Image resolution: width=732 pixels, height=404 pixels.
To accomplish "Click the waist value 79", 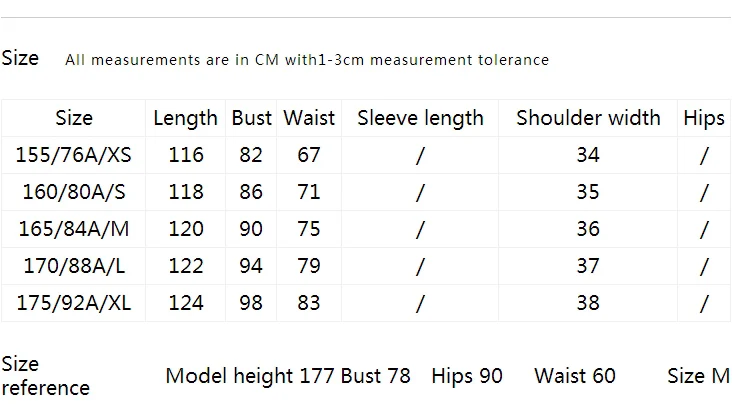I will (x=309, y=266).
